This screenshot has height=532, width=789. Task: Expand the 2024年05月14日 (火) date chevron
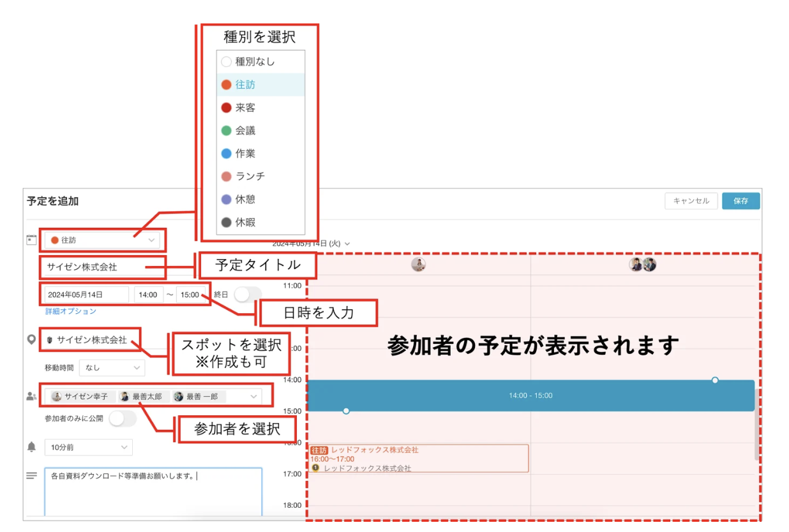pos(347,244)
